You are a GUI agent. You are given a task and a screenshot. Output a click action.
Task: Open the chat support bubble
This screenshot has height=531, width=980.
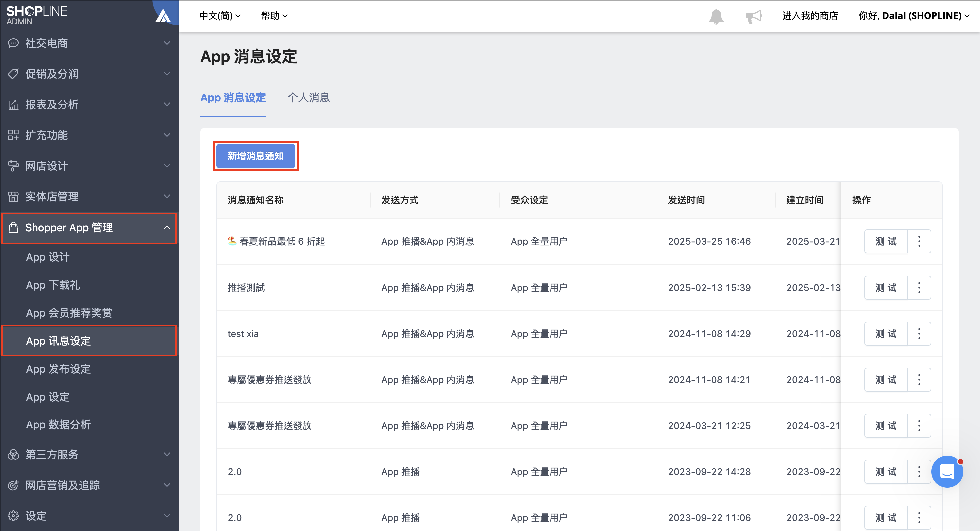click(x=947, y=471)
